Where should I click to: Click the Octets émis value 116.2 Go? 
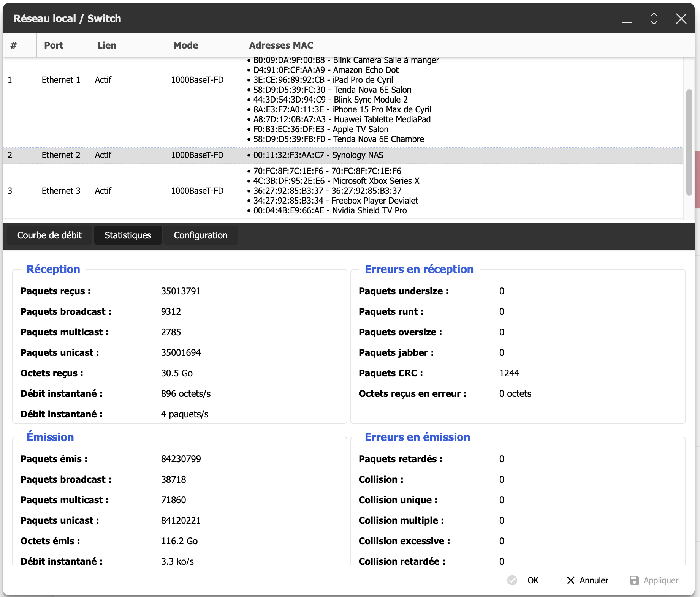(x=179, y=541)
